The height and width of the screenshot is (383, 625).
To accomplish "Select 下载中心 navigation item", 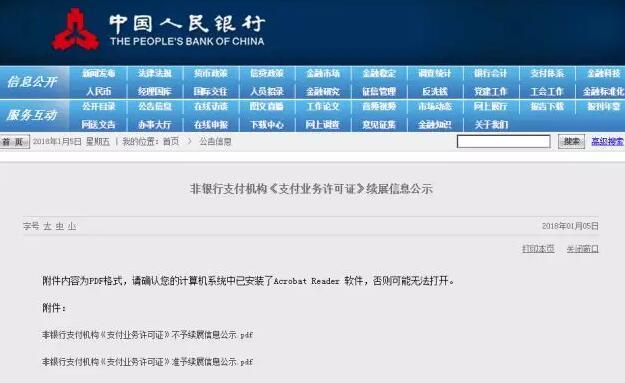I will coord(267,125).
